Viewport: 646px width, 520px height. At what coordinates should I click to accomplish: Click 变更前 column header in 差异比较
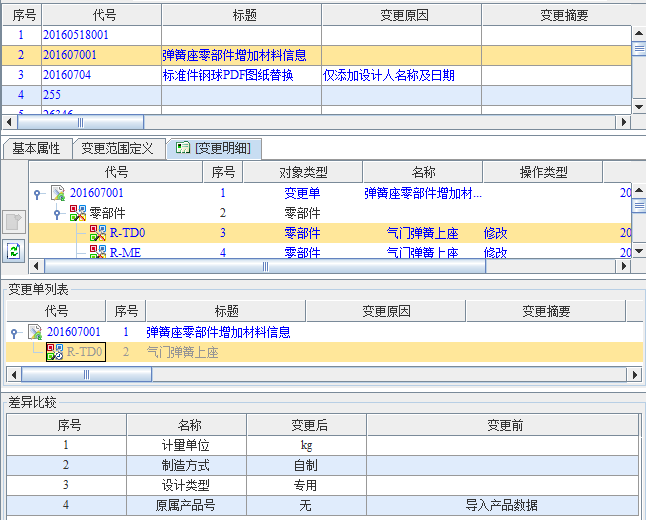coord(505,425)
